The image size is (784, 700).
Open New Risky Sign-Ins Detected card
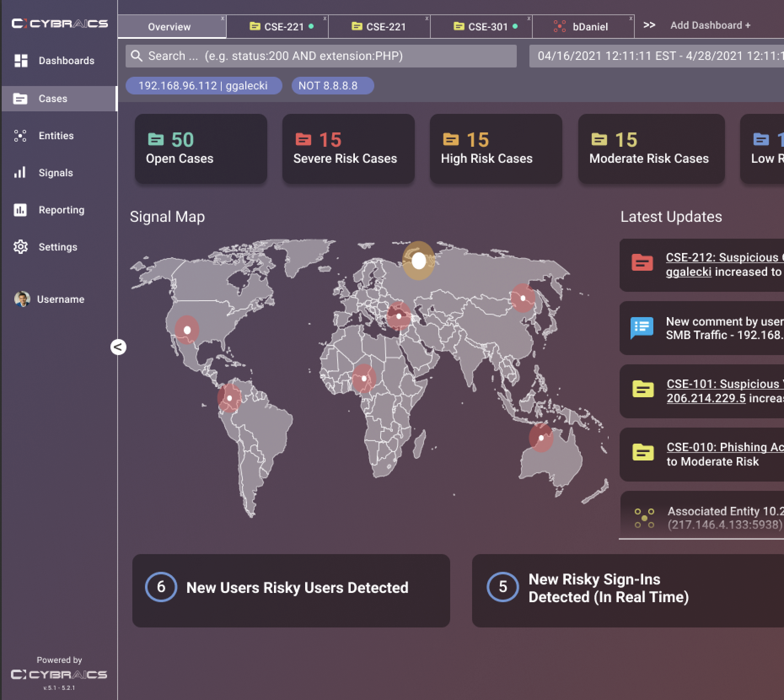tap(628, 591)
